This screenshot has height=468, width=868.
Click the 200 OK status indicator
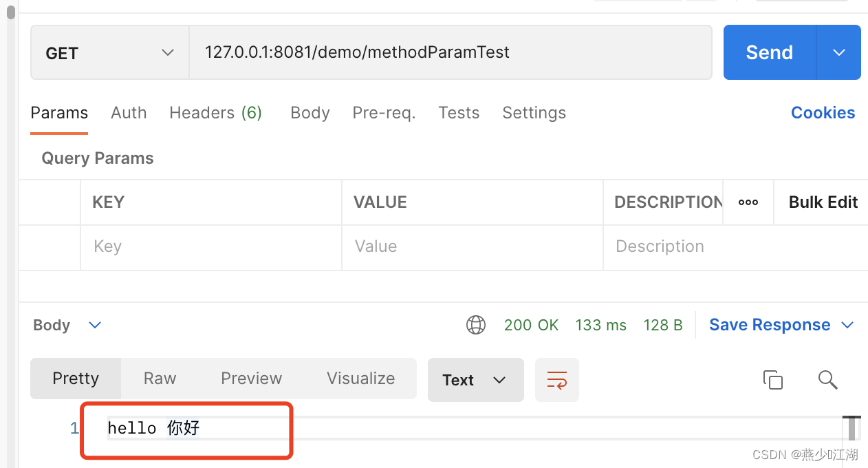tap(532, 324)
